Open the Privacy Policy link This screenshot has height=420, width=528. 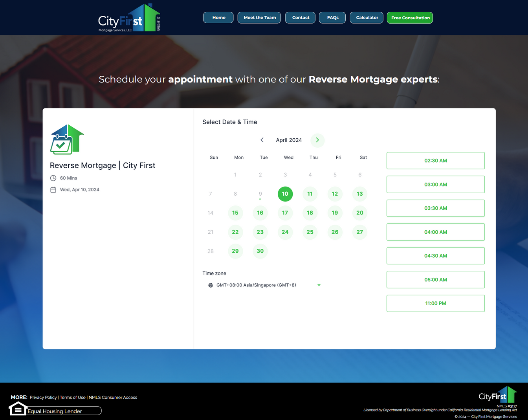(x=43, y=398)
